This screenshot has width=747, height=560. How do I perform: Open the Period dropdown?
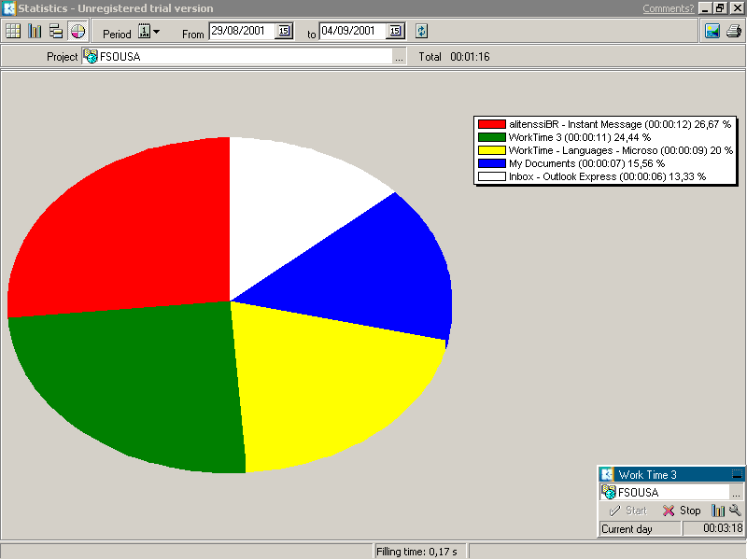pyautogui.click(x=148, y=32)
